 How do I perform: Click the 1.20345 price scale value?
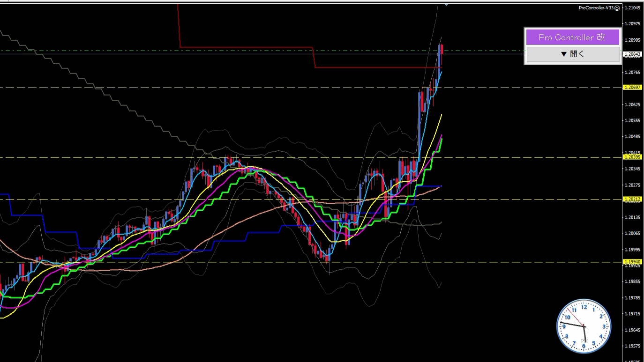point(633,169)
